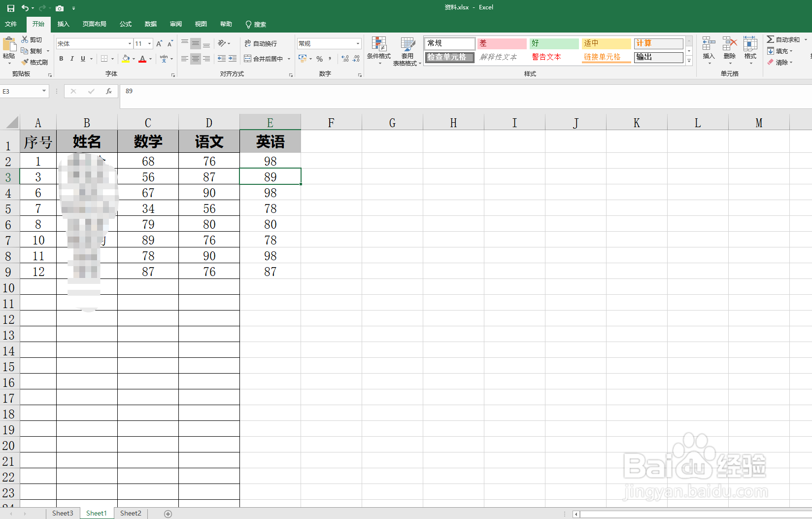Decrease font size with the smaller A icon
Screen dimensions: 812x519
(x=170, y=44)
